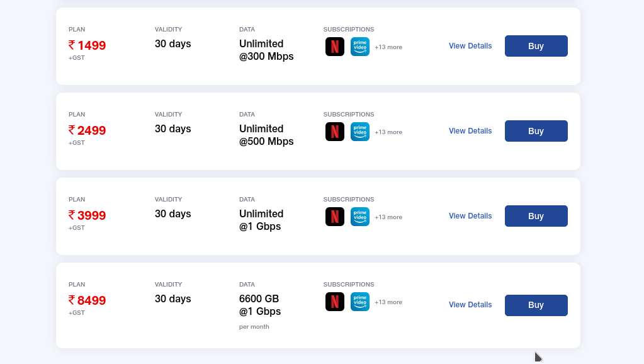Click the Netflix icon on the ₹1499 plan
The height and width of the screenshot is (364, 644).
(x=335, y=47)
